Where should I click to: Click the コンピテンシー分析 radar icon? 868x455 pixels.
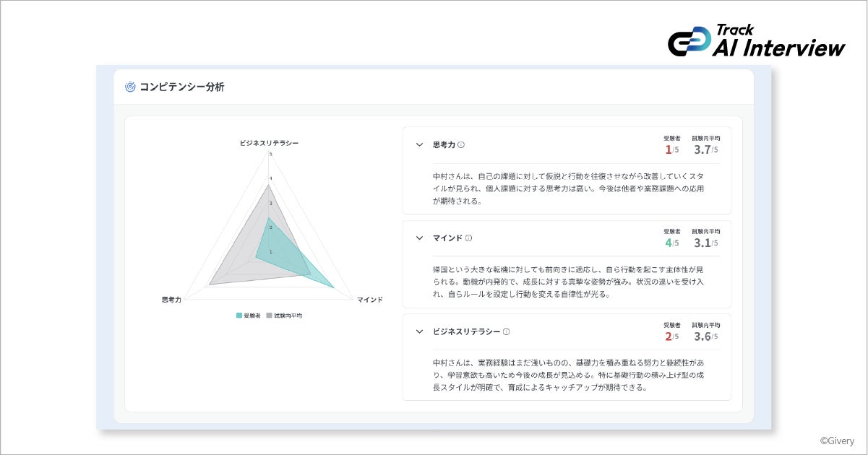(x=130, y=87)
